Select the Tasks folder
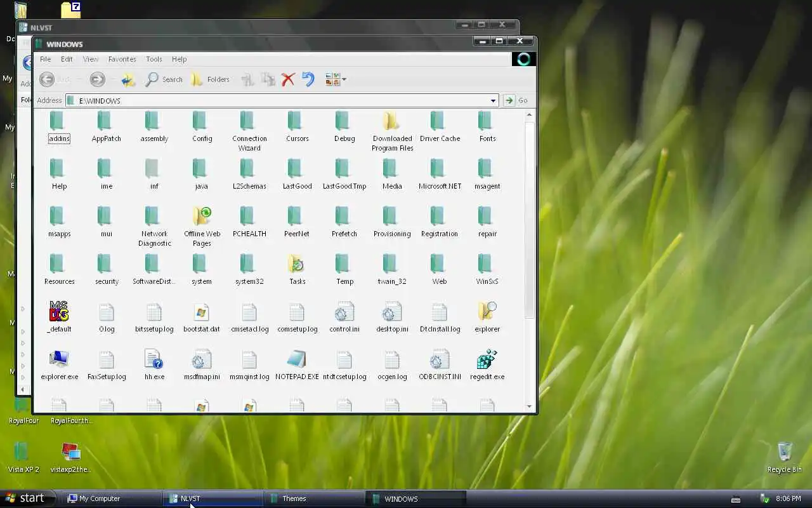This screenshot has width=812, height=508. coord(297,270)
